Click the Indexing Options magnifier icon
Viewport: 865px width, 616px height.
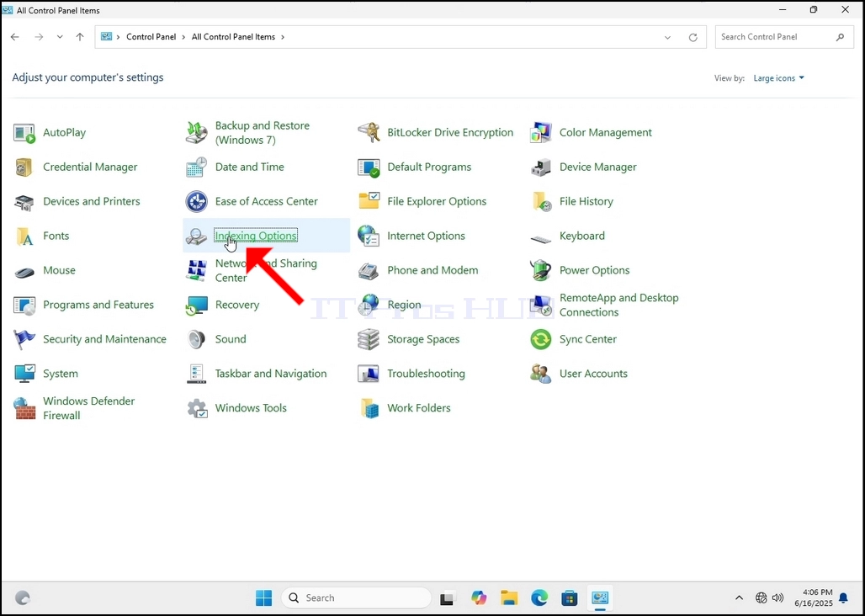(196, 236)
